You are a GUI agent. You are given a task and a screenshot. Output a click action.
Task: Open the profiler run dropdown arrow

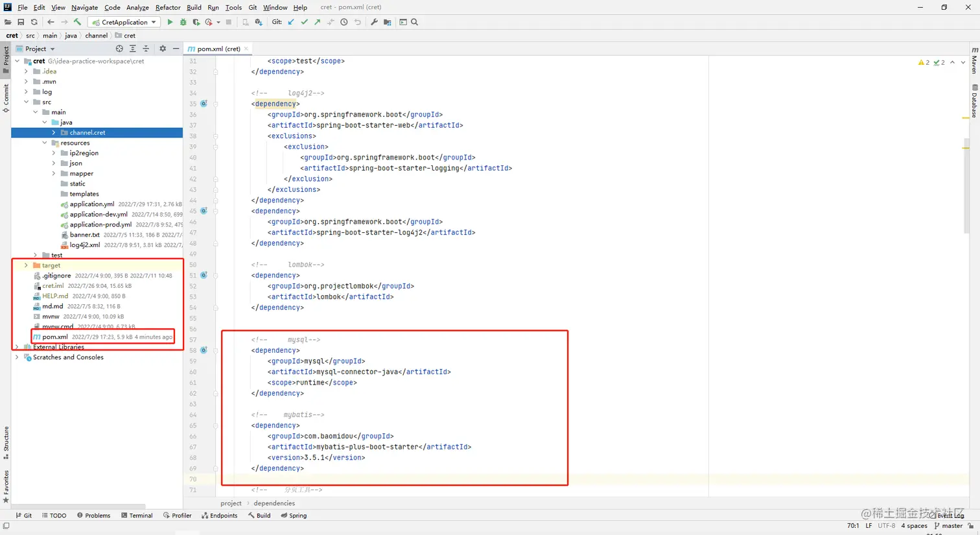pyautogui.click(x=218, y=22)
